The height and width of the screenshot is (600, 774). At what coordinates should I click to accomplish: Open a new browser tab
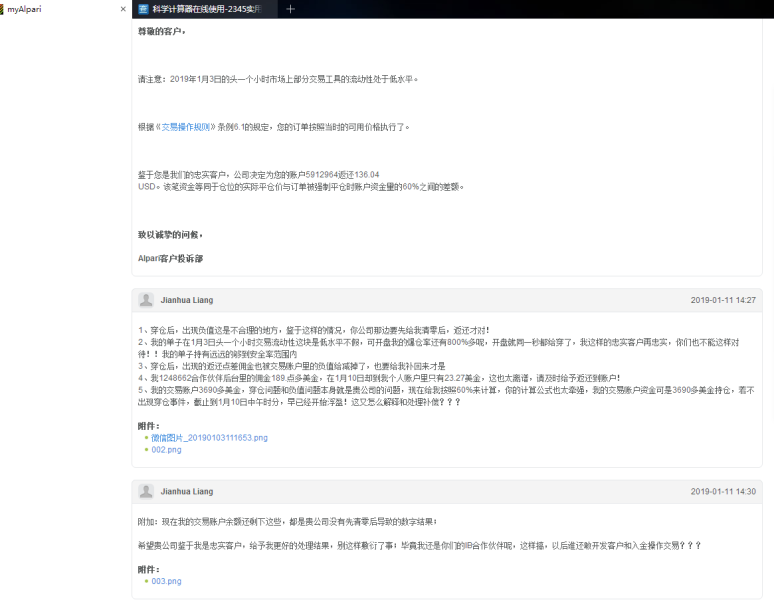(x=290, y=8)
